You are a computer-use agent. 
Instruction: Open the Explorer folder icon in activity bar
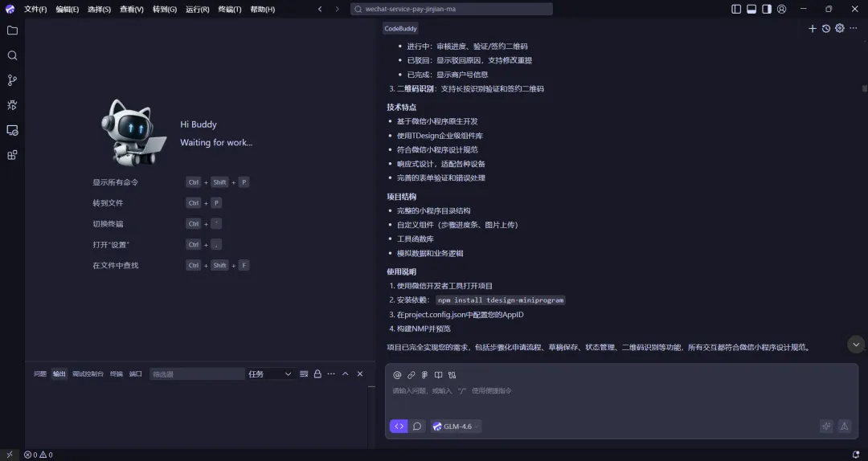[x=12, y=31]
